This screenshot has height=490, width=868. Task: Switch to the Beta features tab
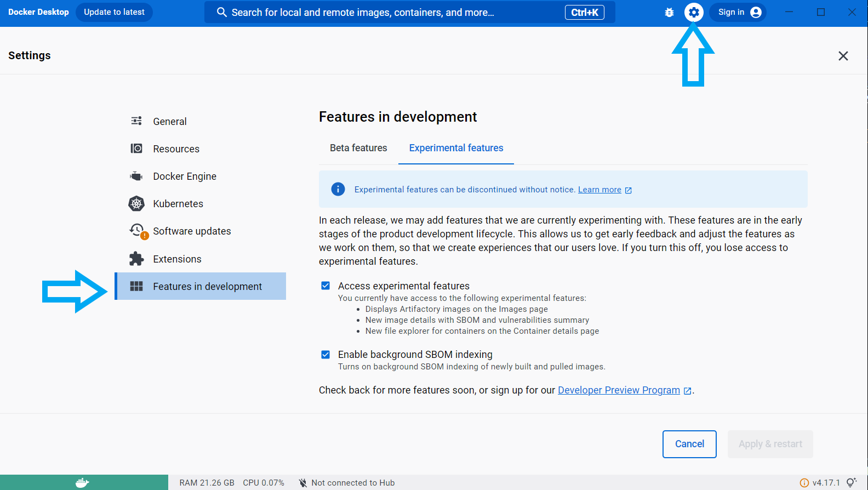[358, 148]
